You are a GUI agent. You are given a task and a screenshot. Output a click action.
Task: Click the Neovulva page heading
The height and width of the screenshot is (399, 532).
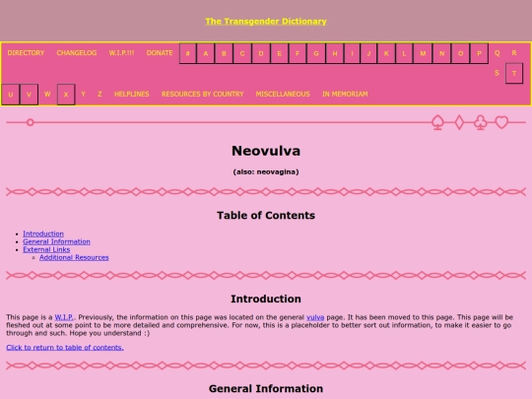point(266,151)
